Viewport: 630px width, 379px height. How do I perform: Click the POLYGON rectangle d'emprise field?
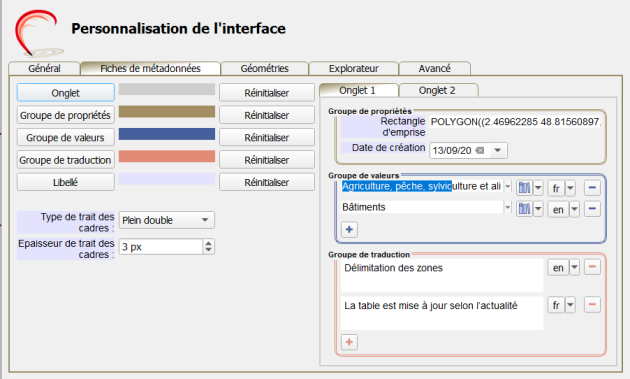[x=516, y=121]
